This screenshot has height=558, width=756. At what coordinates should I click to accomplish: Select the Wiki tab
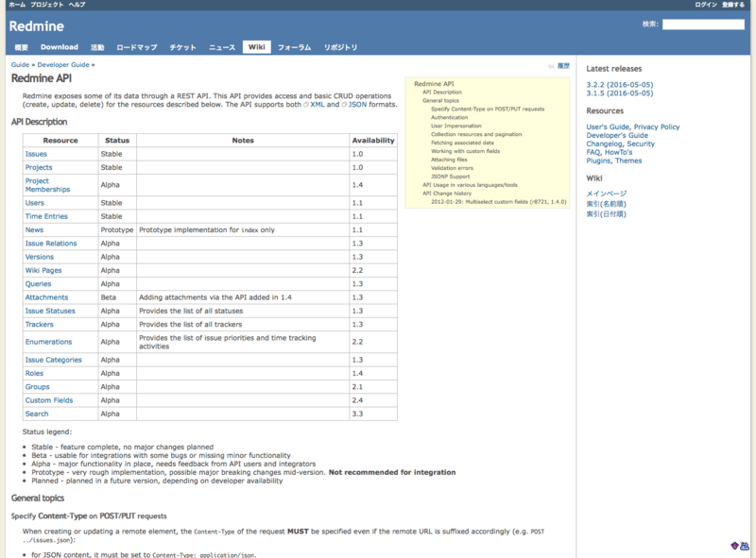(x=256, y=47)
